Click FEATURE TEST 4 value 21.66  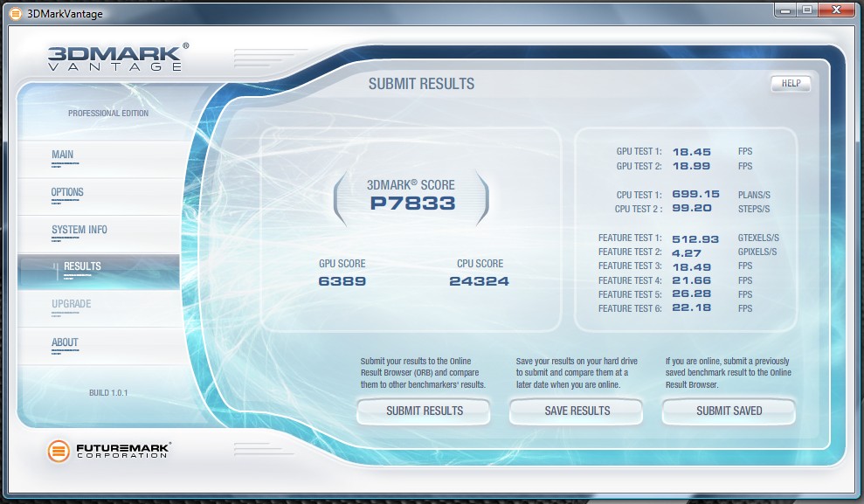coord(692,280)
